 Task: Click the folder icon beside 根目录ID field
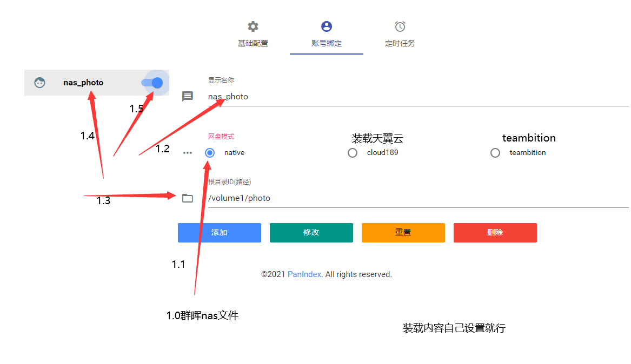(x=188, y=198)
